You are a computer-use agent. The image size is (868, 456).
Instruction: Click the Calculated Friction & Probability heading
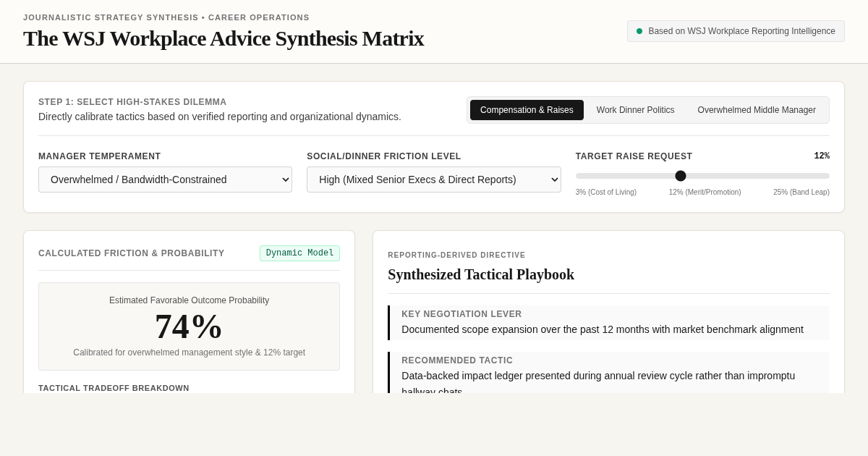(x=132, y=253)
